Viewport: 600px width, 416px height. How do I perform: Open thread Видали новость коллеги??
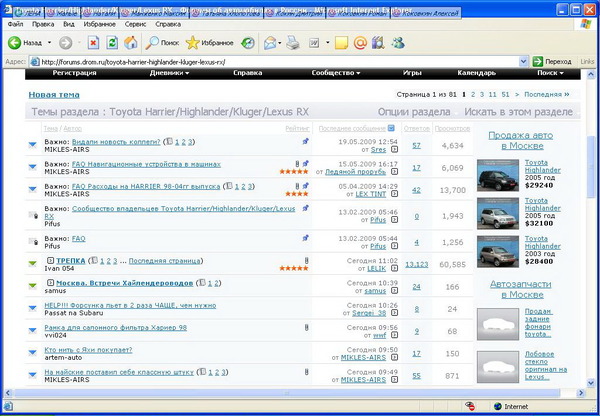pyautogui.click(x=116, y=142)
